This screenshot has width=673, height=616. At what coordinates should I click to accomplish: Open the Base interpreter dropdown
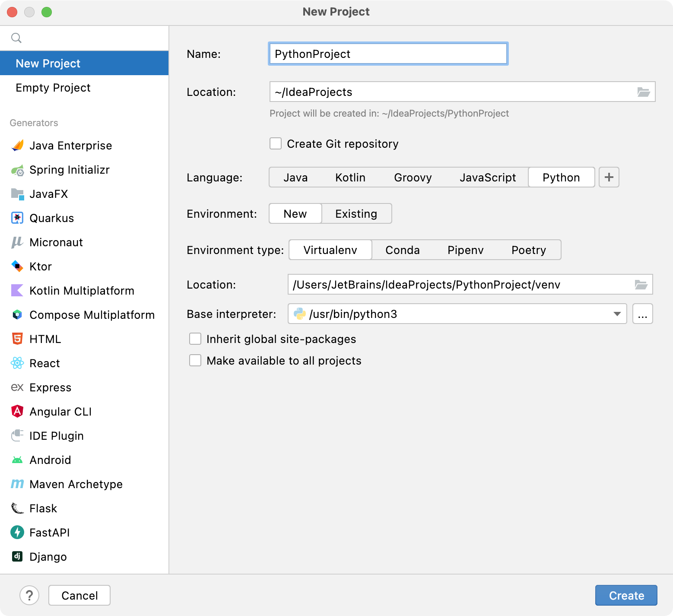coord(617,314)
